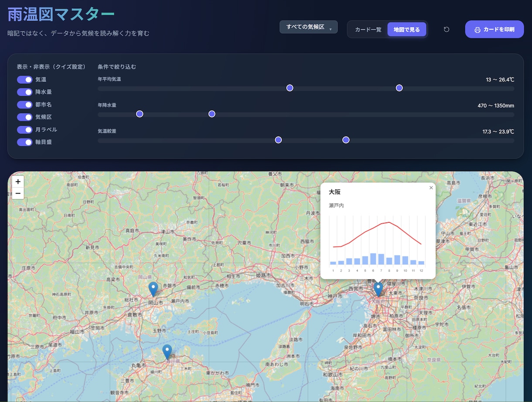Screen dimensions: 532x402
Task: Toggle the 月ラベル display switch
Action: coord(25,130)
